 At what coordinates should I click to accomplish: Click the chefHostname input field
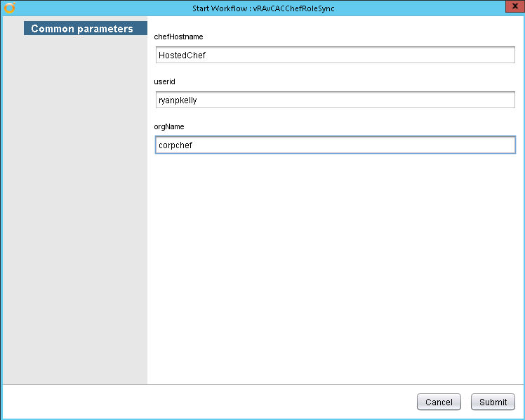(x=335, y=55)
